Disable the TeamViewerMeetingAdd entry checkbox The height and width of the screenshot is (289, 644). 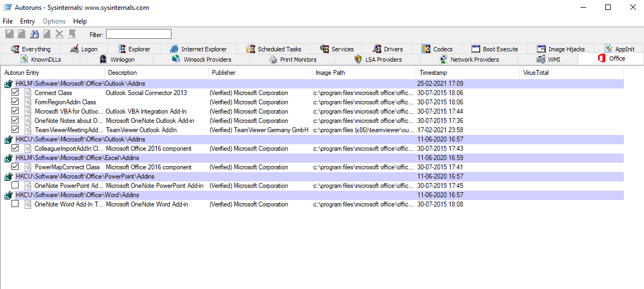click(15, 129)
